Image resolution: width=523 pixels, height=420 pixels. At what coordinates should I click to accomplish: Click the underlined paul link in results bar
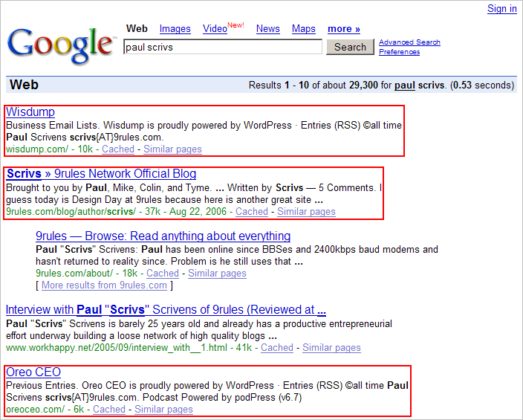tap(405, 85)
